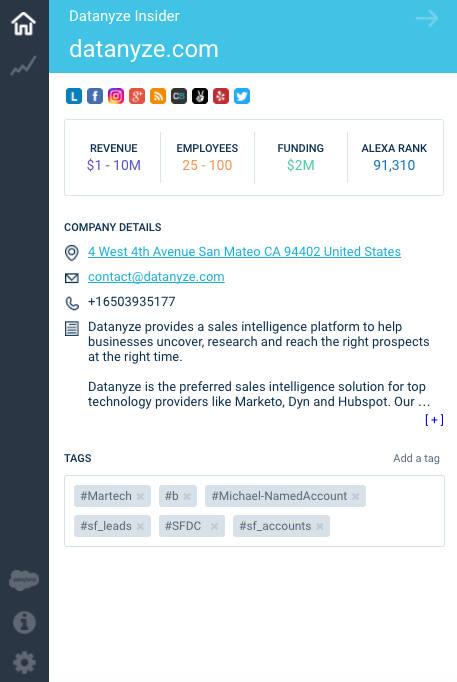This screenshot has height=682, width=457.
Task: Open the trend chart icon in sidebar
Action: pos(23,65)
